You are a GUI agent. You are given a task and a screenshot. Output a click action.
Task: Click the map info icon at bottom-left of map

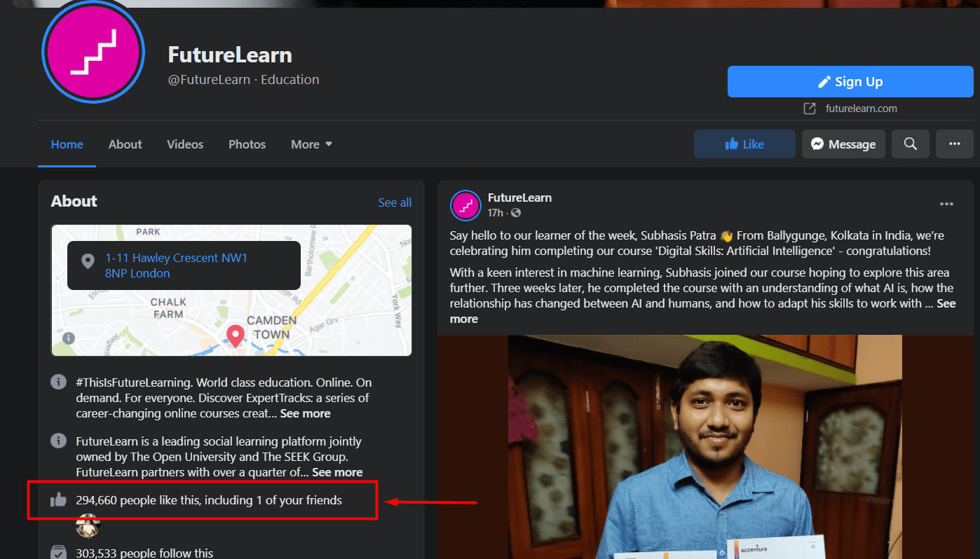pos(69,338)
